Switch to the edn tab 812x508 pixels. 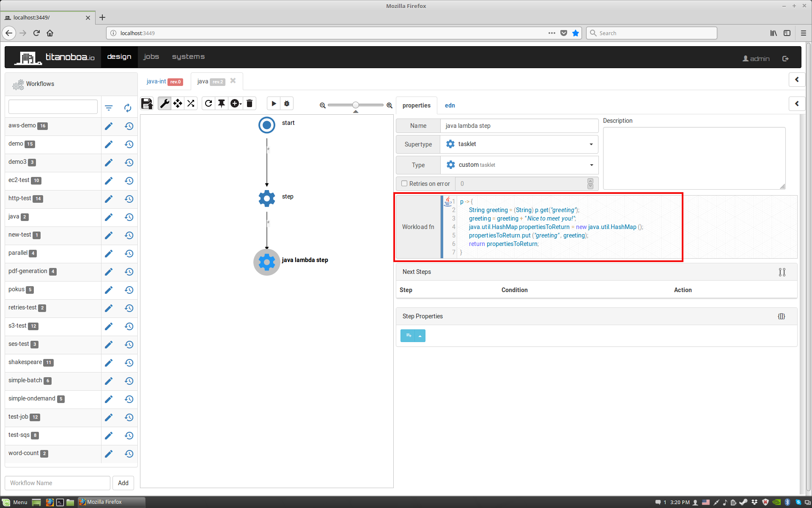pyautogui.click(x=450, y=105)
